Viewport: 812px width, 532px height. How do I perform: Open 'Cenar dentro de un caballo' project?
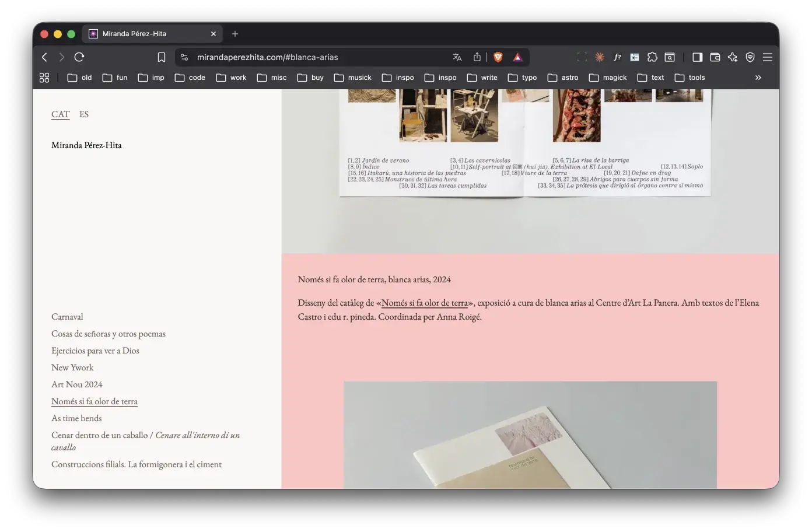145,441
